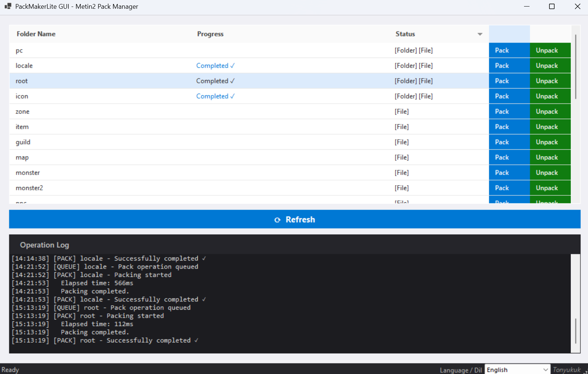Click log line 'Elapsed time: 112ms'
Viewport: 588px width, 374px height.
(x=97, y=324)
